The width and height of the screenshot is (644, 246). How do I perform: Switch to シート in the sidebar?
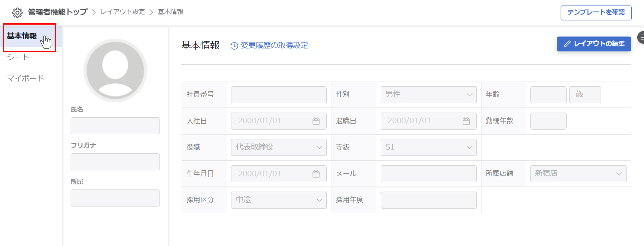point(18,57)
